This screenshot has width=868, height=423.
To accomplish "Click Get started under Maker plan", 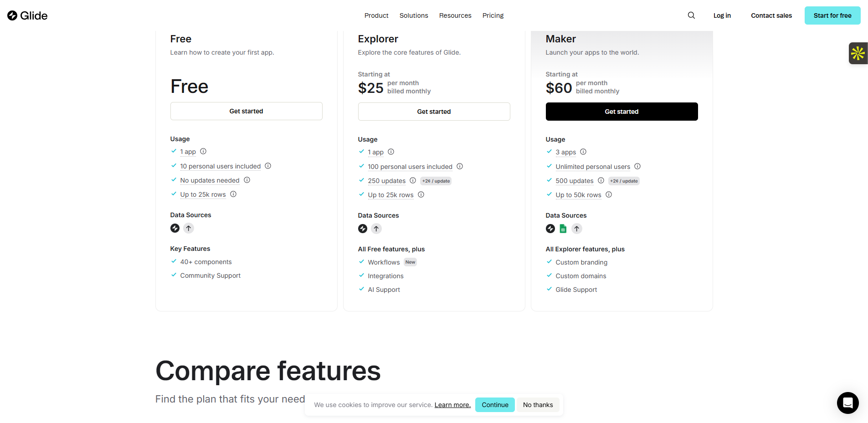I will [622, 112].
